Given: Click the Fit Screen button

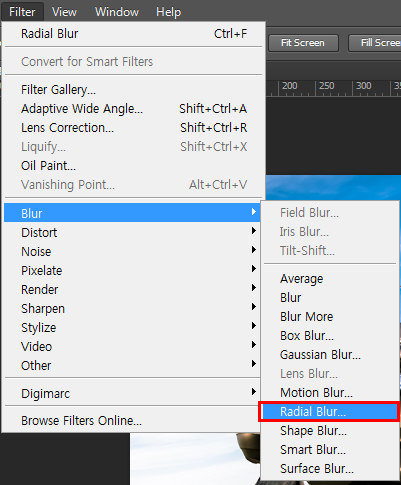Looking at the screenshot, I should point(303,43).
